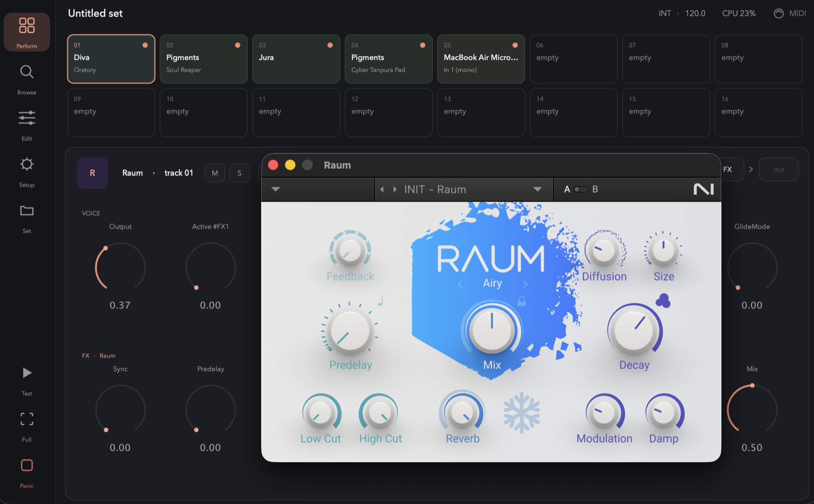814x504 pixels.
Task: Click the Raum Modulation knob
Action: 604,413
